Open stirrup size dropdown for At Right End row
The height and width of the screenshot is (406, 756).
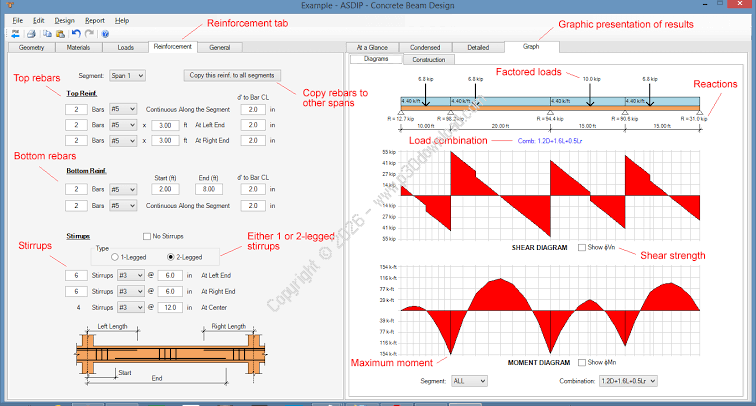(x=131, y=292)
